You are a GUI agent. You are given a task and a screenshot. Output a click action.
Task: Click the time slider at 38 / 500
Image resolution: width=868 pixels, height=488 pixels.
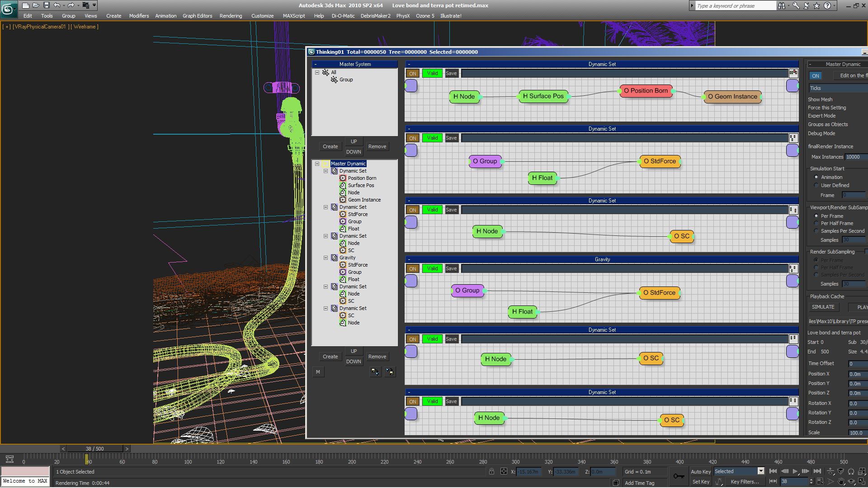95,449
